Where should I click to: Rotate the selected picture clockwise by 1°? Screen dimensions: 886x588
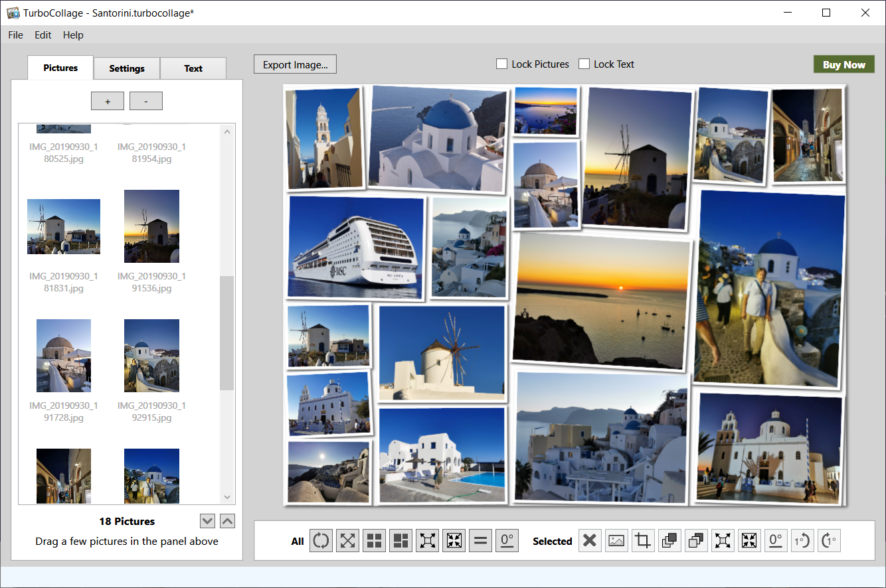(828, 541)
